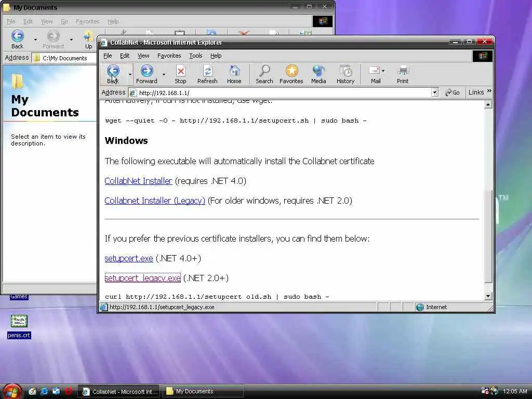532x399 pixels.
Task: Click the page scrollbar down arrow
Action: pos(488,296)
